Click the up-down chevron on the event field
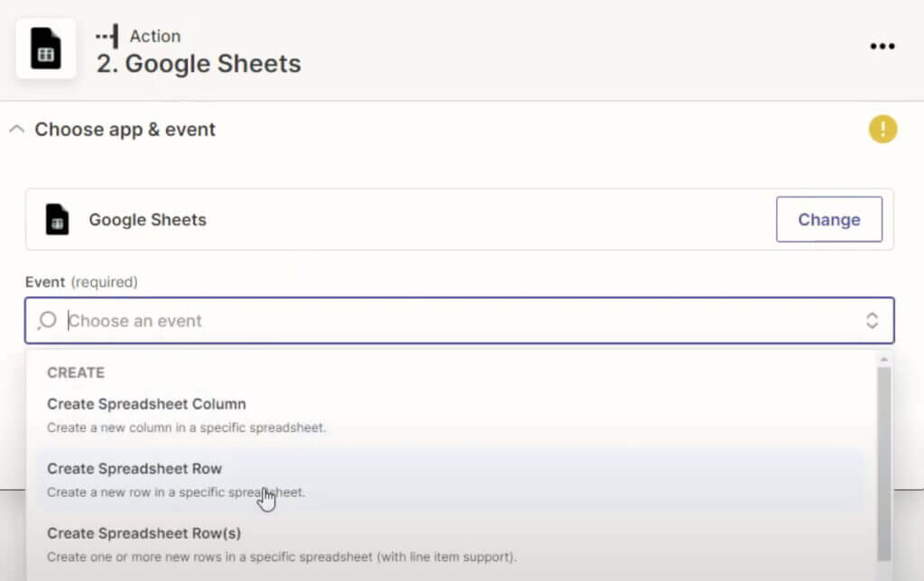 pyautogui.click(x=872, y=320)
